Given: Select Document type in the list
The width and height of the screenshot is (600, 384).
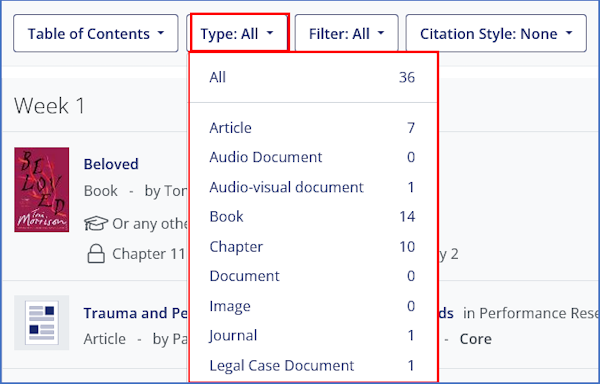Looking at the screenshot, I should pyautogui.click(x=312, y=276).
